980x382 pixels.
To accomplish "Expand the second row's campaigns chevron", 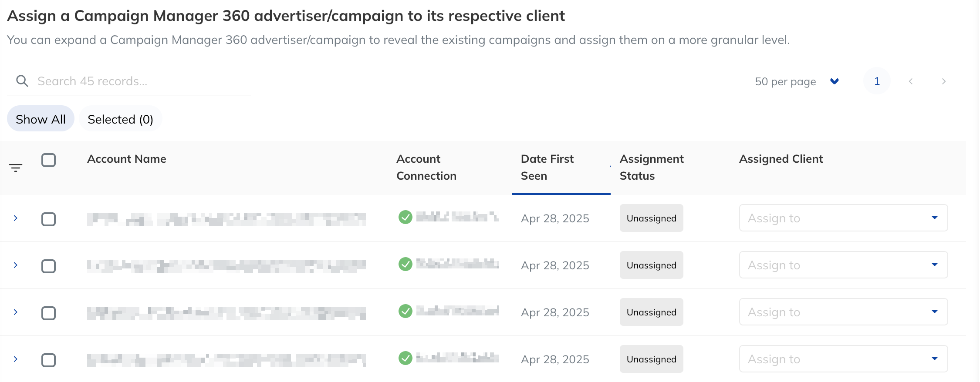I will (16, 265).
